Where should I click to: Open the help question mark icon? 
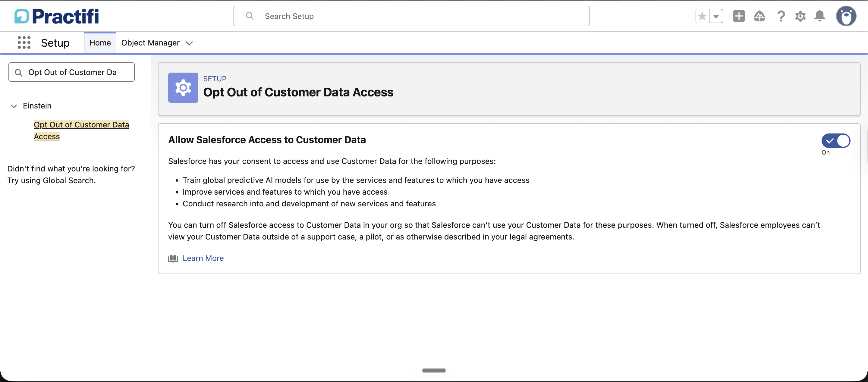(781, 16)
